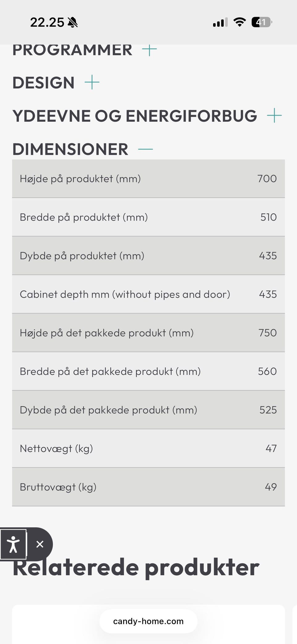Select the Nettovægt (kg) row
Viewport: 297px width, 644px height.
148,448
